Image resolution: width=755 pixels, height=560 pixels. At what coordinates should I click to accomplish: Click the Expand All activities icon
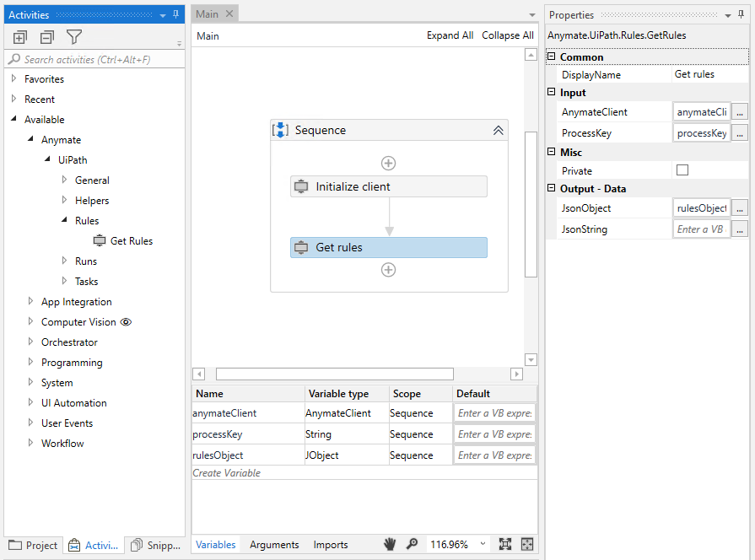pyautogui.click(x=20, y=37)
